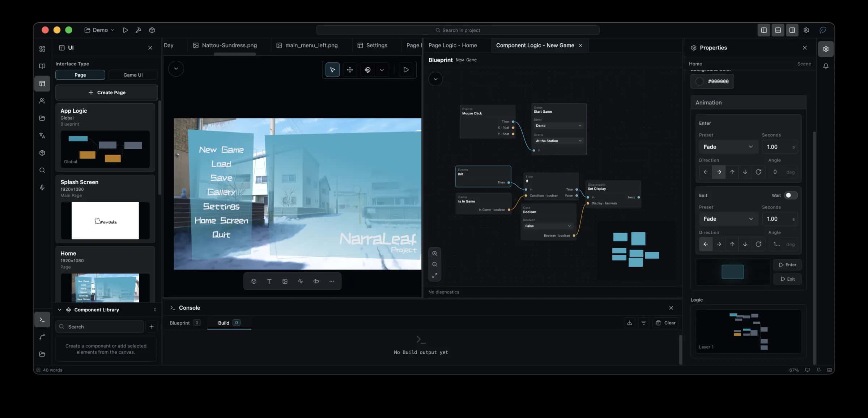868x418 pixels.
Task: Open the Exit animation Preset Fade dropdown
Action: (728, 219)
